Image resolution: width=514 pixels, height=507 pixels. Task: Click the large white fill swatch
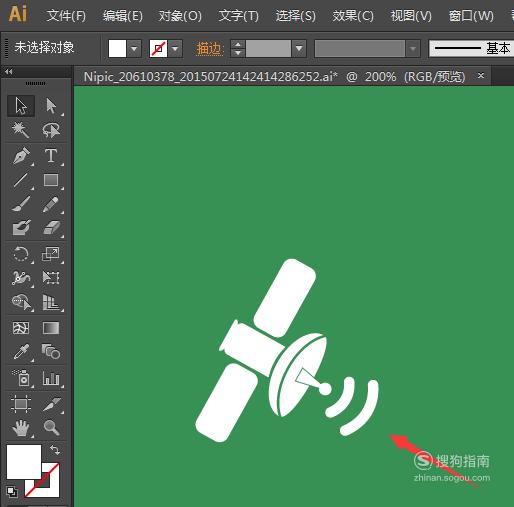click(24, 462)
